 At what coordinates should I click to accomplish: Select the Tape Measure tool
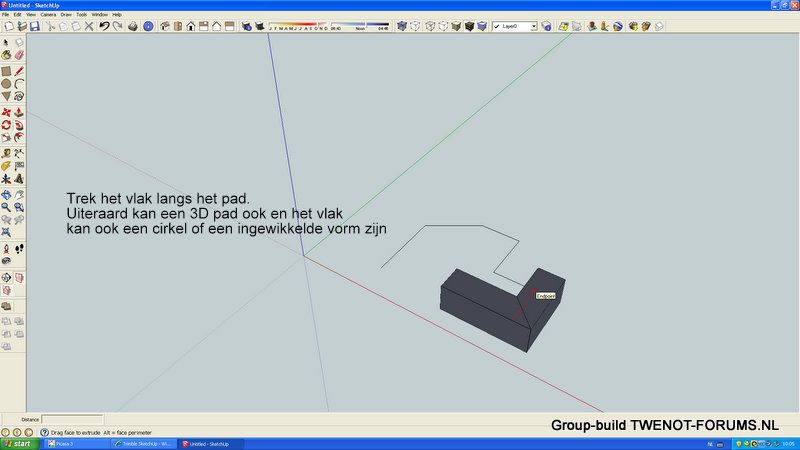coord(6,154)
